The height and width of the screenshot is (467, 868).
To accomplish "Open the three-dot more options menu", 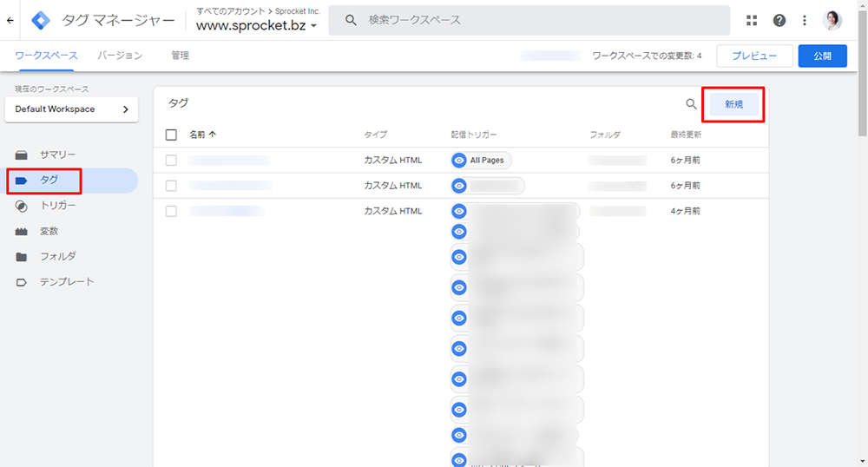I will 805,20.
